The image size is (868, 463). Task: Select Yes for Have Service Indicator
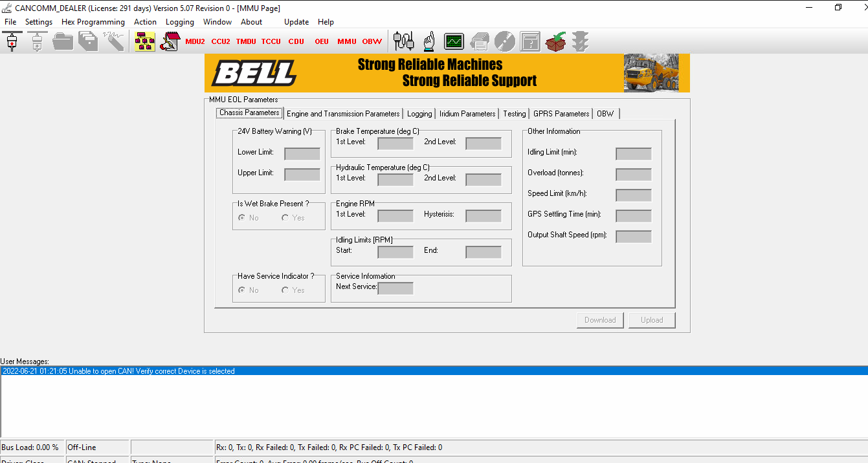click(x=285, y=290)
